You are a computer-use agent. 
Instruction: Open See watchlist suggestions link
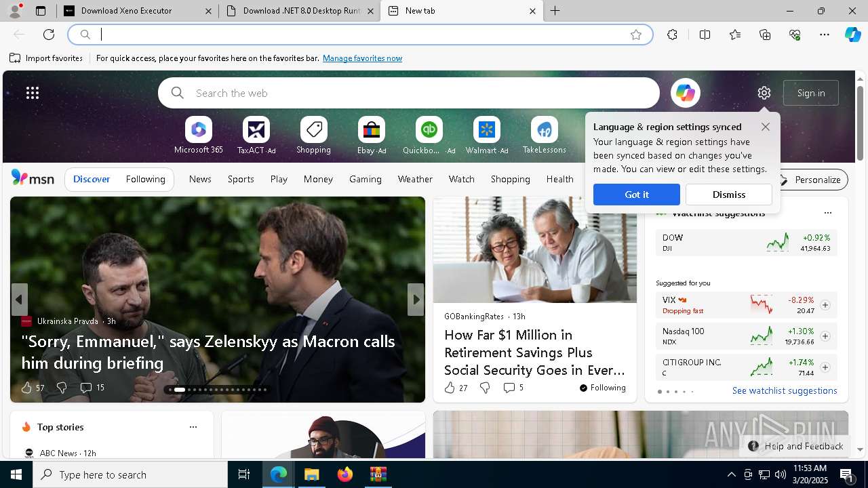tap(785, 390)
